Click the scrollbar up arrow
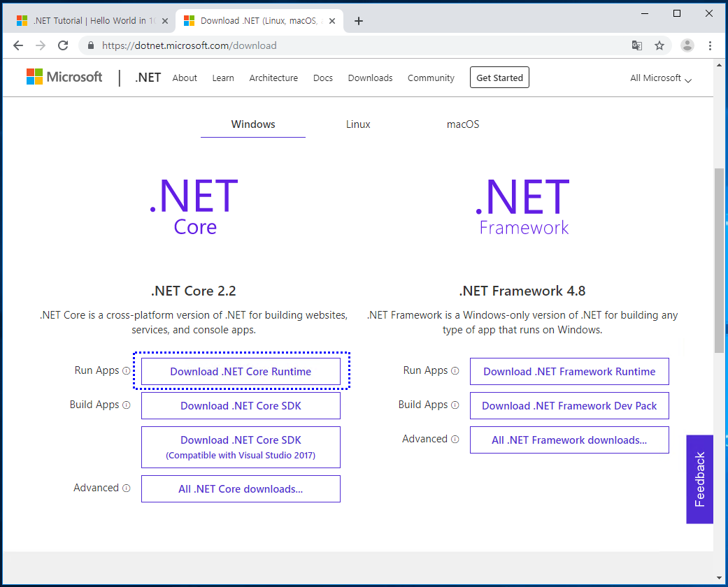The height and width of the screenshot is (587, 728). click(719, 65)
